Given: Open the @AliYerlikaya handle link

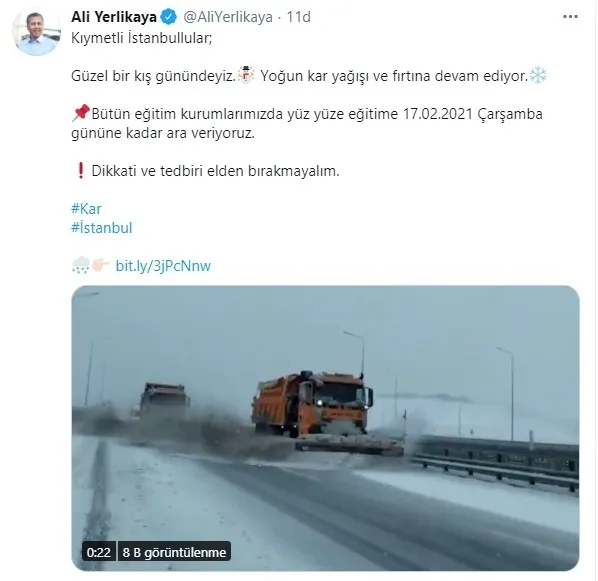Looking at the screenshot, I should click(228, 17).
